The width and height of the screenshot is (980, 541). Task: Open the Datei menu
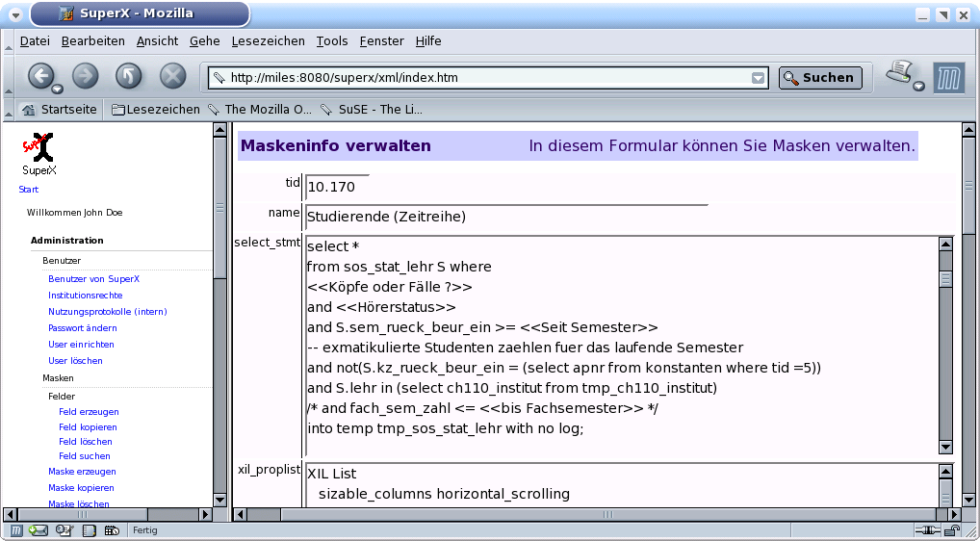35,41
